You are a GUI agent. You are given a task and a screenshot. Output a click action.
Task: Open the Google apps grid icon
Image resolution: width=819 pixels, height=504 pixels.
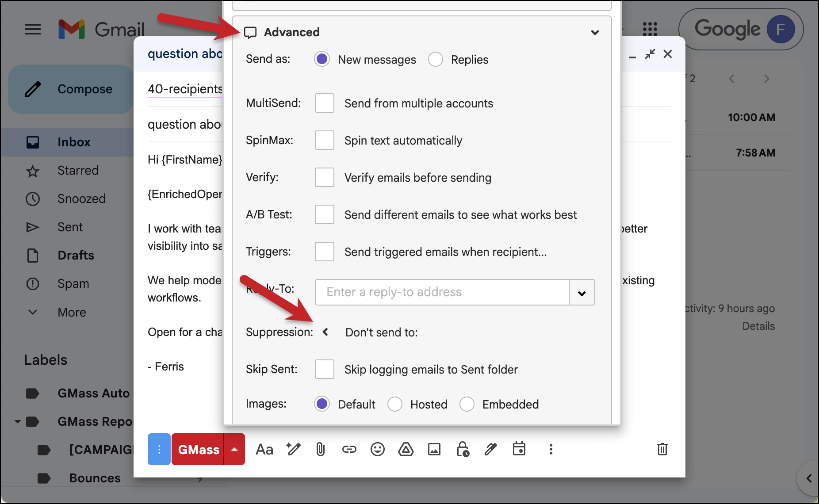pos(650,29)
